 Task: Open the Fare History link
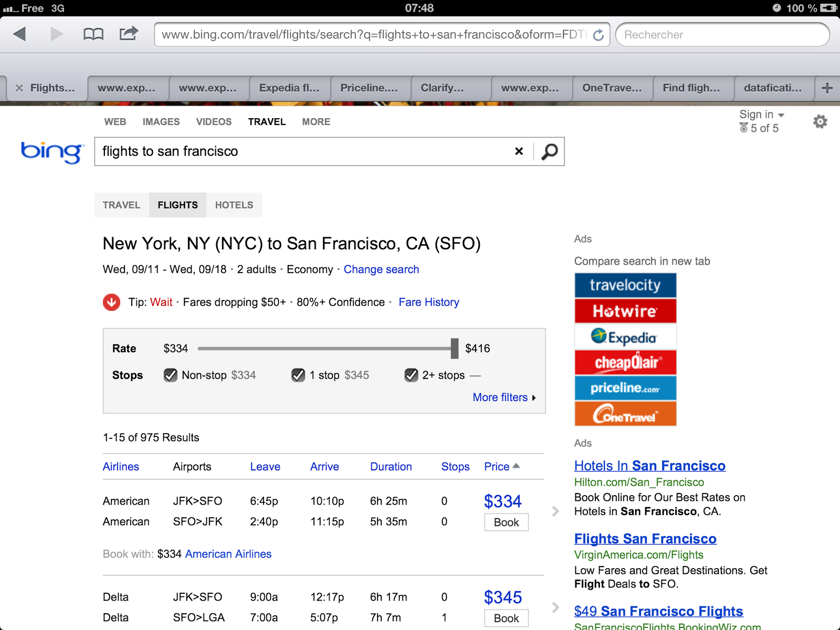429,302
